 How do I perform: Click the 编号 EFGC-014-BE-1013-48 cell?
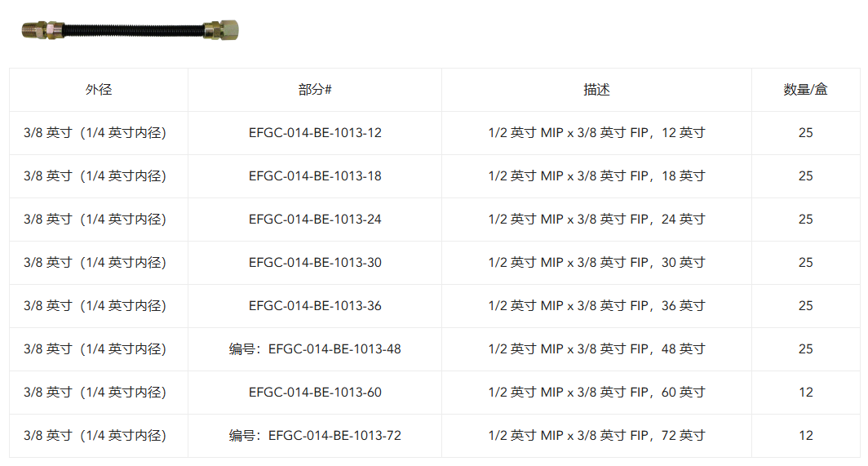315,349
